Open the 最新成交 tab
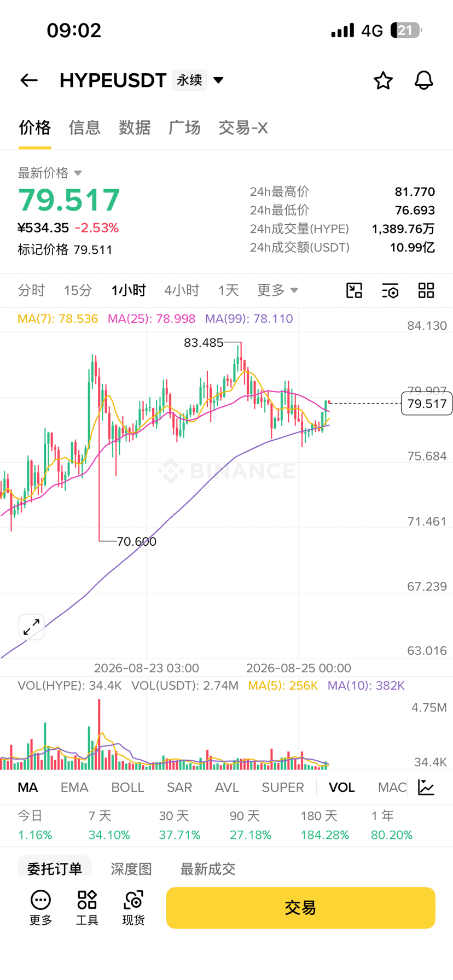The height and width of the screenshot is (980, 453). click(208, 868)
